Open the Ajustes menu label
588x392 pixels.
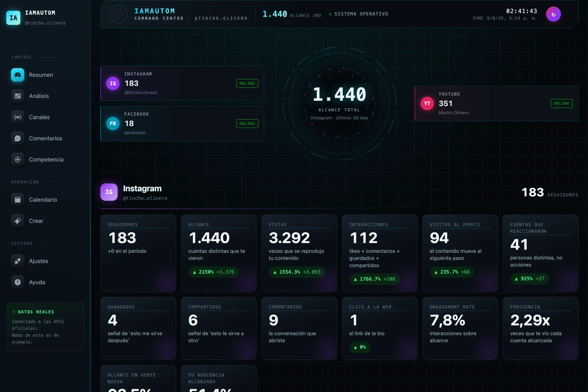click(x=39, y=261)
